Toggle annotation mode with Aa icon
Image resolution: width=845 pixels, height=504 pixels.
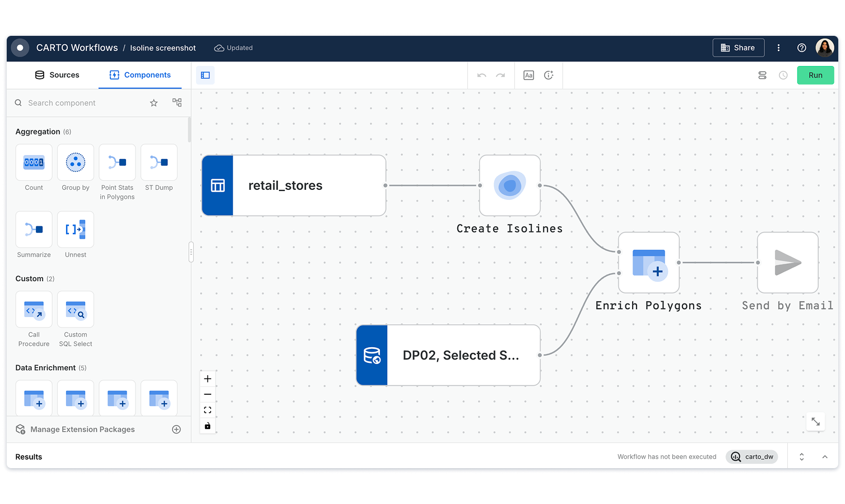[x=528, y=74]
